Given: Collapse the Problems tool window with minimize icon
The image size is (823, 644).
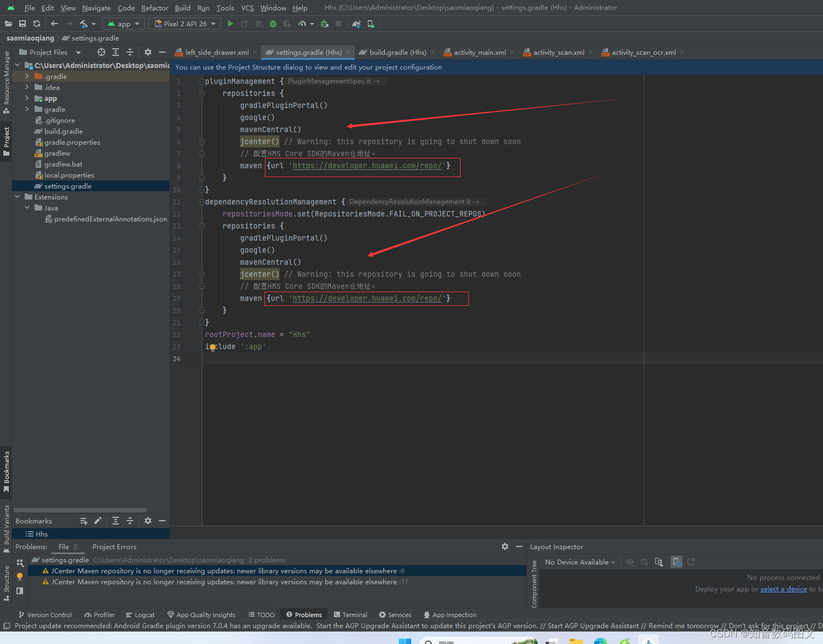Looking at the screenshot, I should pos(519,546).
